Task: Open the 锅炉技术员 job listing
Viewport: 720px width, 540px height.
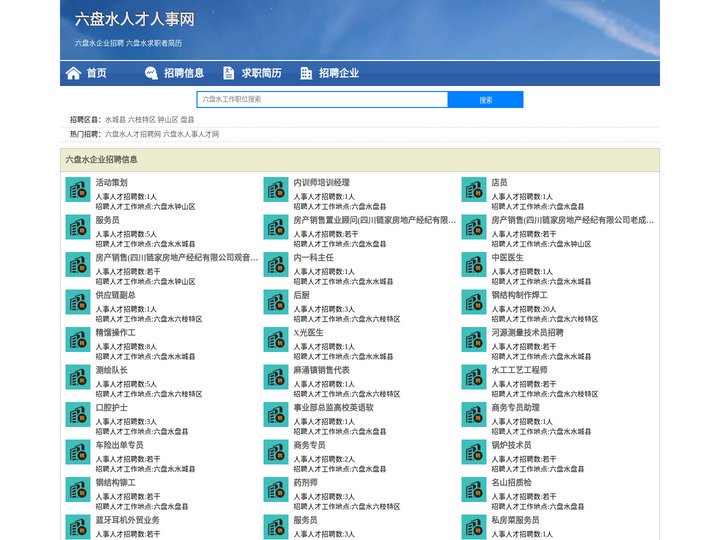Action: [512, 445]
